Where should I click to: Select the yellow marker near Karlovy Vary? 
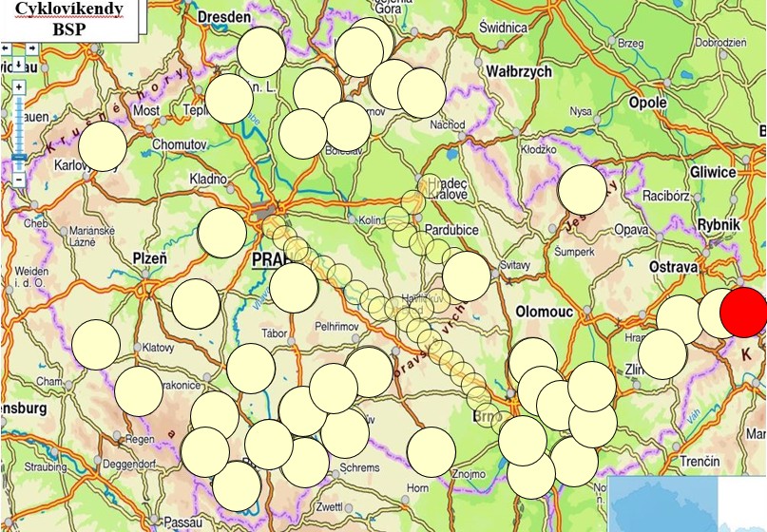[103, 146]
